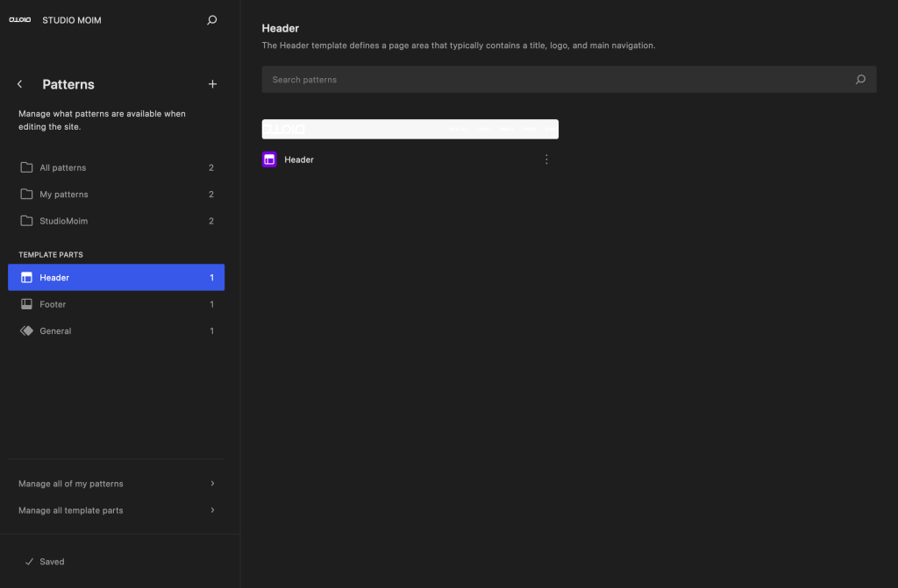
Task: Open the StudioMoim patterns folder
Action: pos(63,221)
